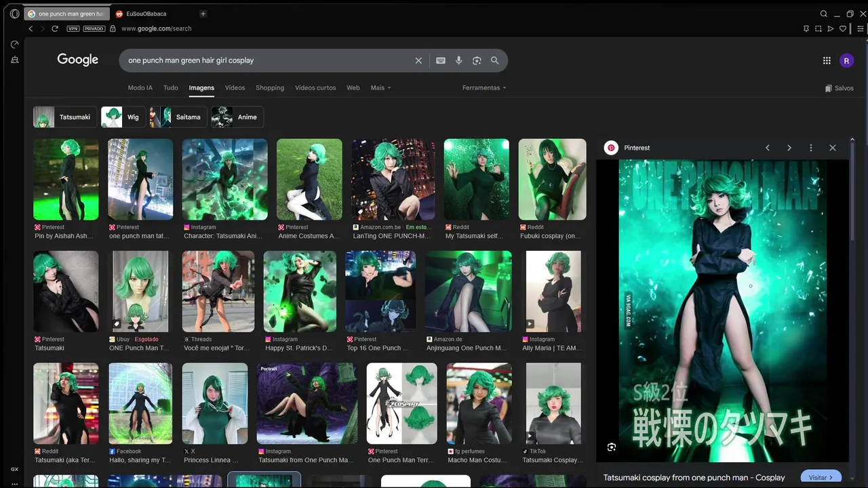Click the PRIVADO private mode badge
Screen dimensions: 868x488
click(94, 28)
